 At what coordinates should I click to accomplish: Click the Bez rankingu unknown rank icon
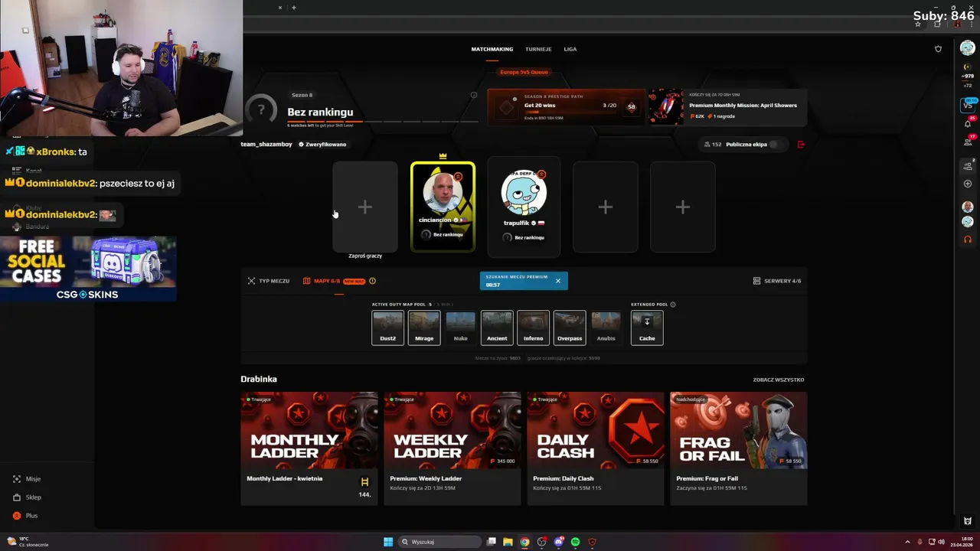tap(261, 110)
